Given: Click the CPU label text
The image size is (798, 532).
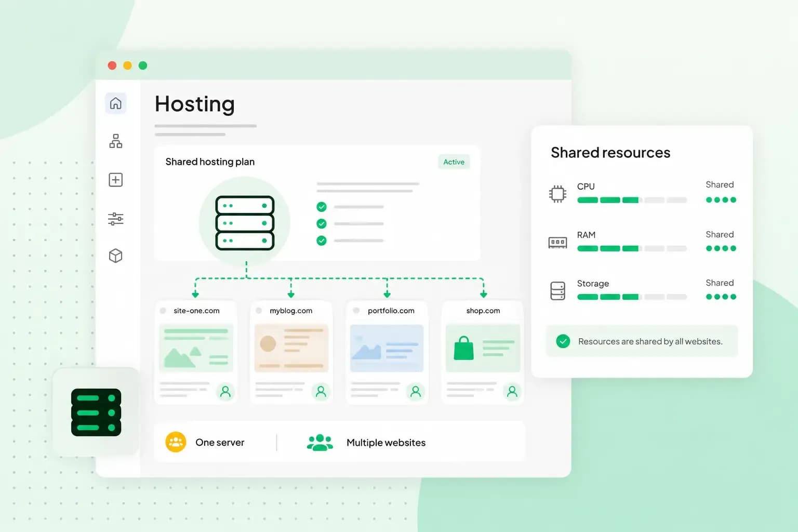Looking at the screenshot, I should pos(586,187).
